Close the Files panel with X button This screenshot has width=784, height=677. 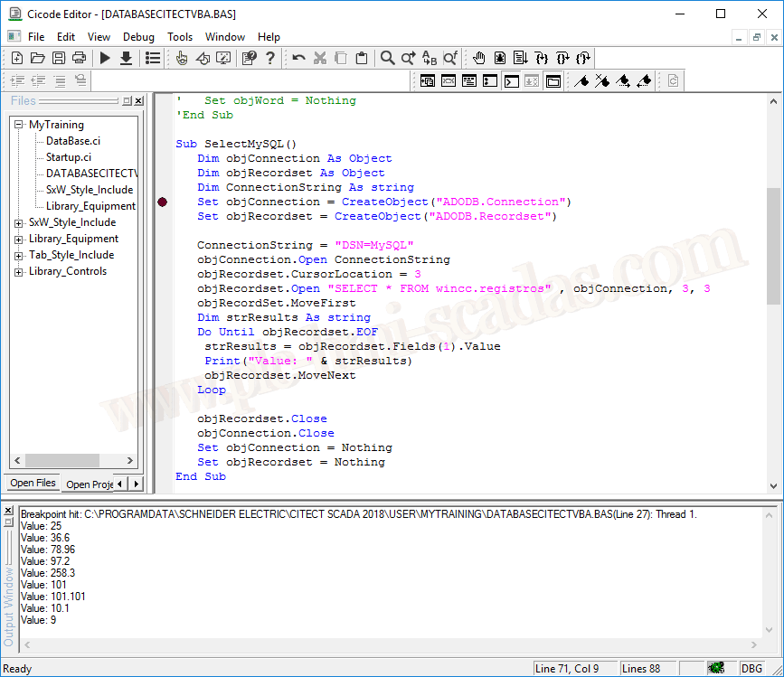[x=138, y=101]
